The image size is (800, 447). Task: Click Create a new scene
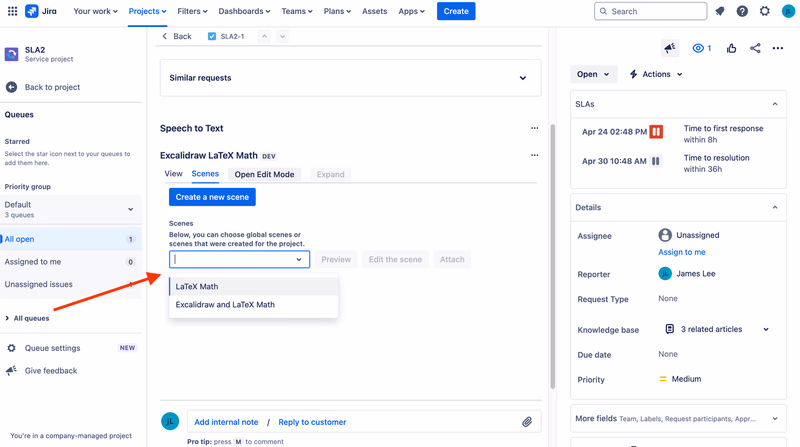pyautogui.click(x=212, y=197)
